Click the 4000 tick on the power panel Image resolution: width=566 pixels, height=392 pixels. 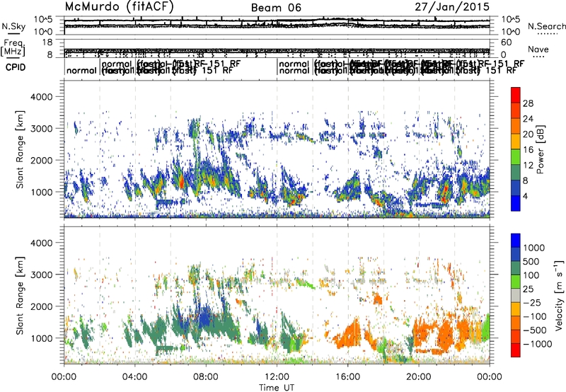(41, 97)
